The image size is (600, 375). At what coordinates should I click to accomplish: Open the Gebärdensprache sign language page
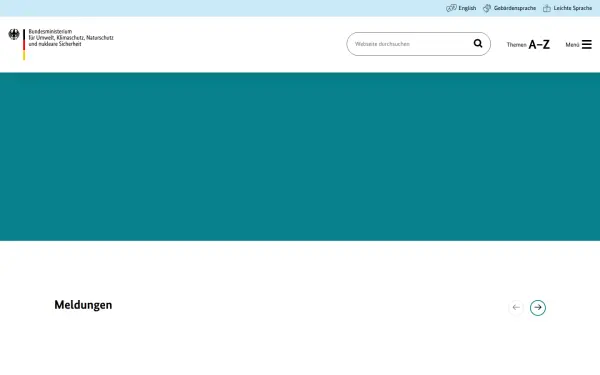point(509,8)
